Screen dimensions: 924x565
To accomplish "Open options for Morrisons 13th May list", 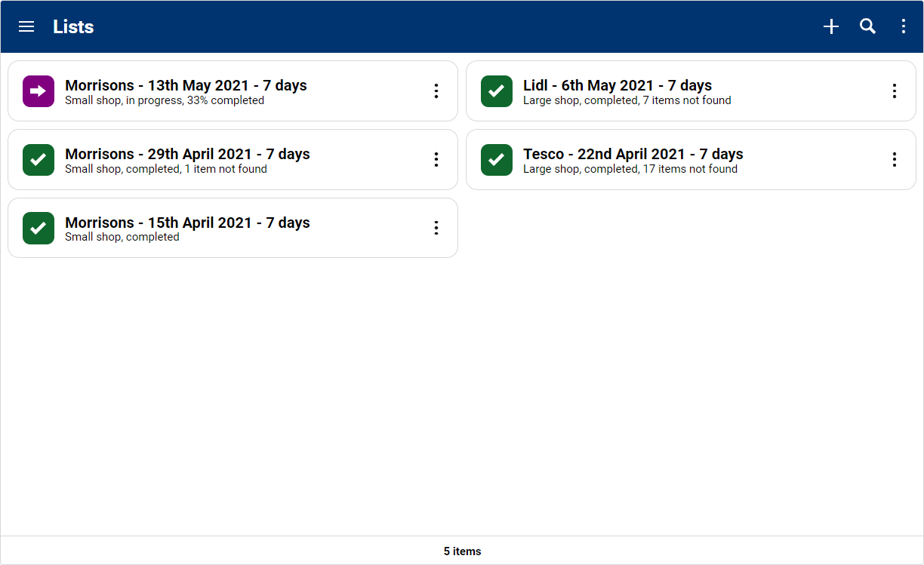I will pos(436,91).
